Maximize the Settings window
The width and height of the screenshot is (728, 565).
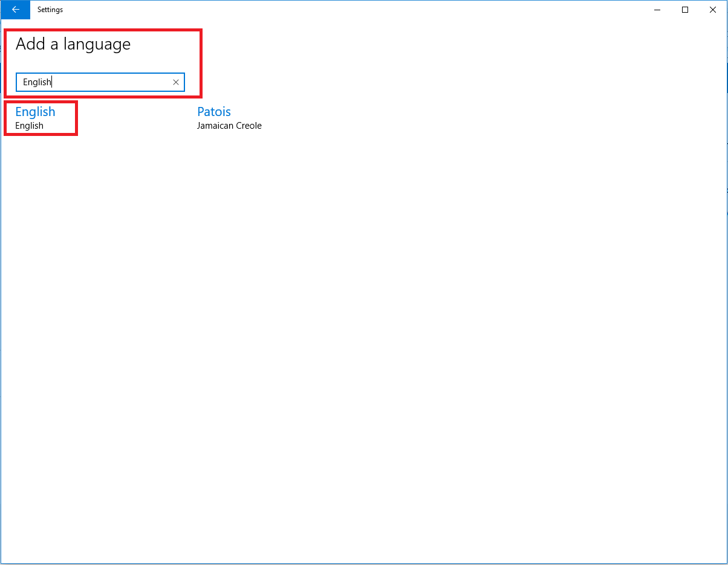click(685, 10)
